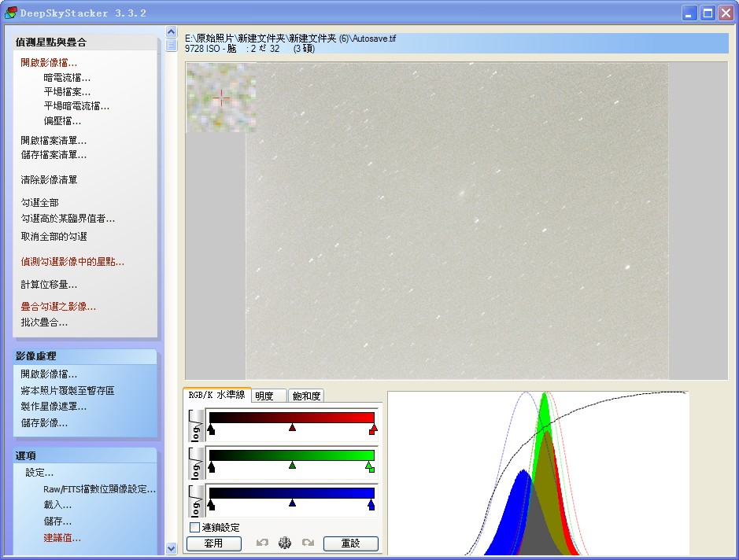Click the 套用 apply button
Viewport: 739px width, 560px height.
214,543
